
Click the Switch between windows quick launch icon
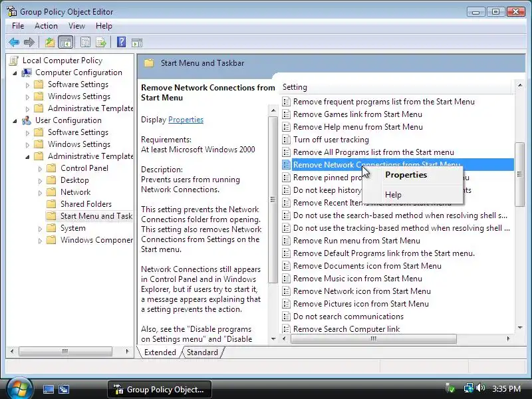click(x=64, y=390)
